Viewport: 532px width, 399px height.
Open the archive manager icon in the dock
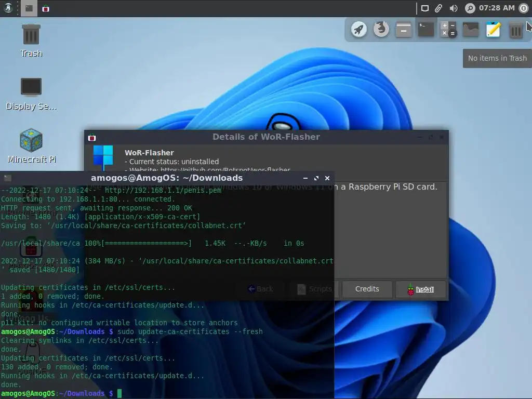[x=404, y=30]
